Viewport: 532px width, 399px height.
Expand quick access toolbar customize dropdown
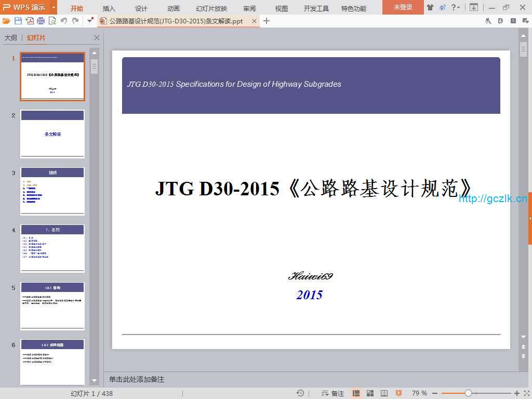(90, 21)
